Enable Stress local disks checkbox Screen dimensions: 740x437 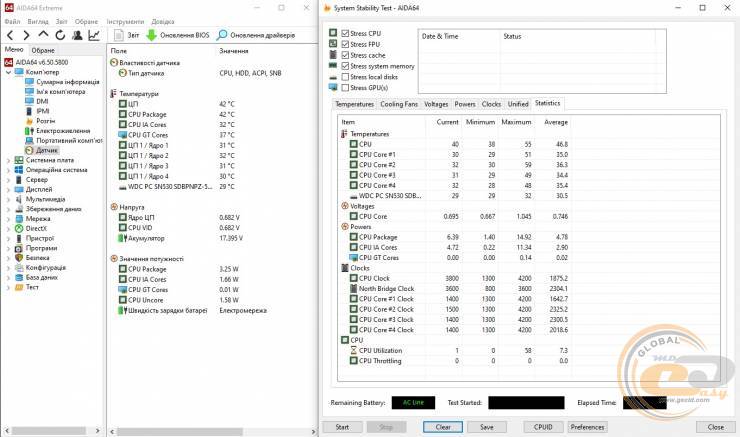coord(345,77)
